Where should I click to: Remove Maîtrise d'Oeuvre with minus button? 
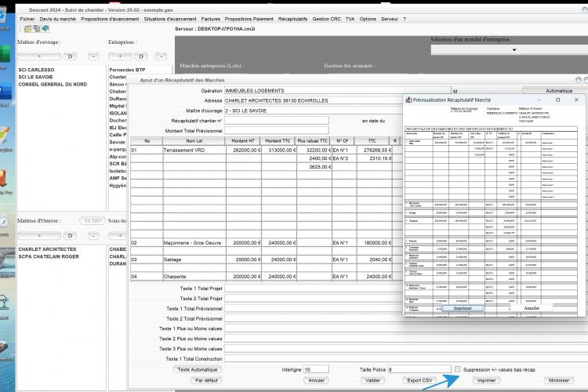[x=93, y=235]
